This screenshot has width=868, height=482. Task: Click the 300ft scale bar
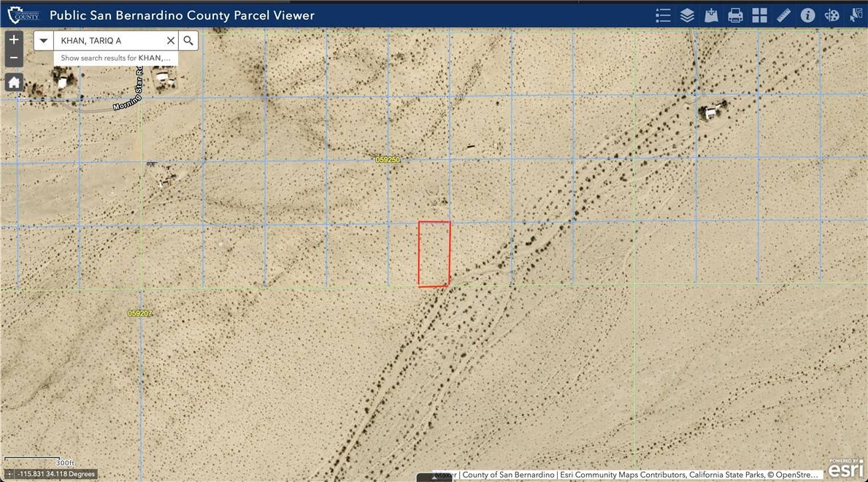39,461
